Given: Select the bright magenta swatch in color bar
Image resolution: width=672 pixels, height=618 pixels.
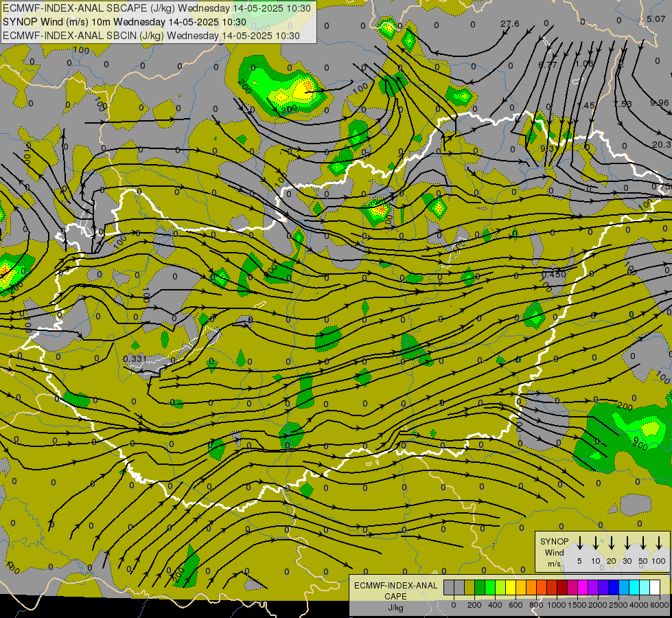Looking at the screenshot, I should pyautogui.click(x=583, y=587).
